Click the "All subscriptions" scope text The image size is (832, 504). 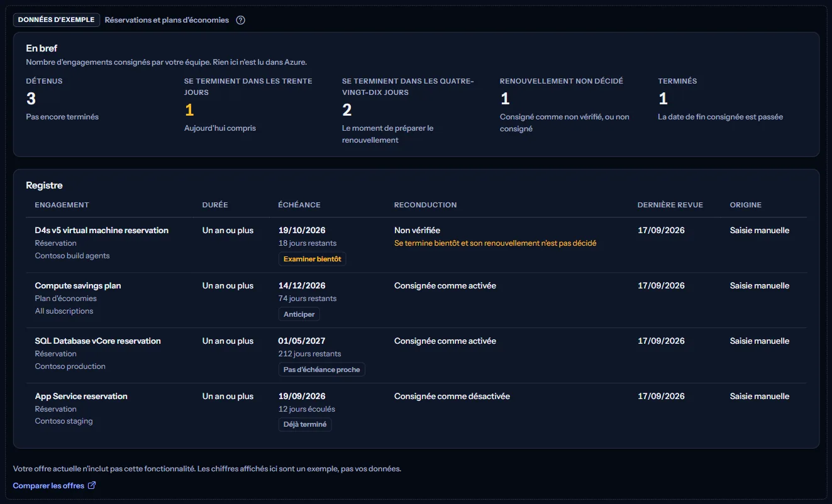[64, 311]
